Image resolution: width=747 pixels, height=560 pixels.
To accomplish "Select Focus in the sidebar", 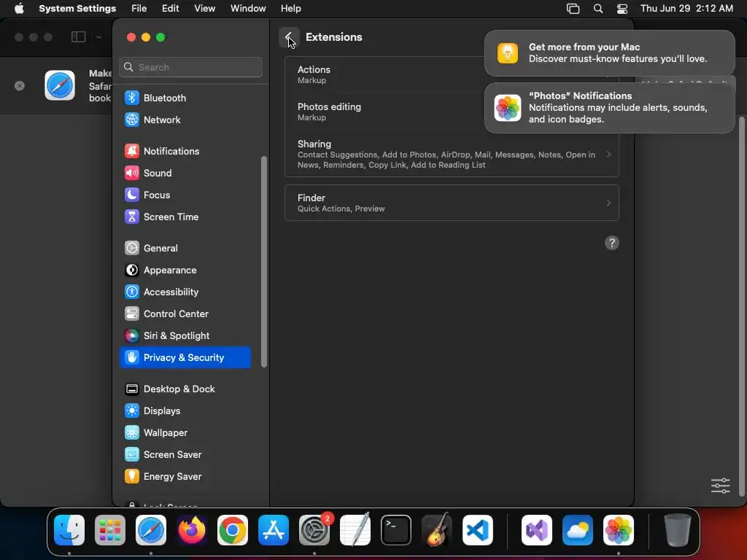I will (185, 195).
